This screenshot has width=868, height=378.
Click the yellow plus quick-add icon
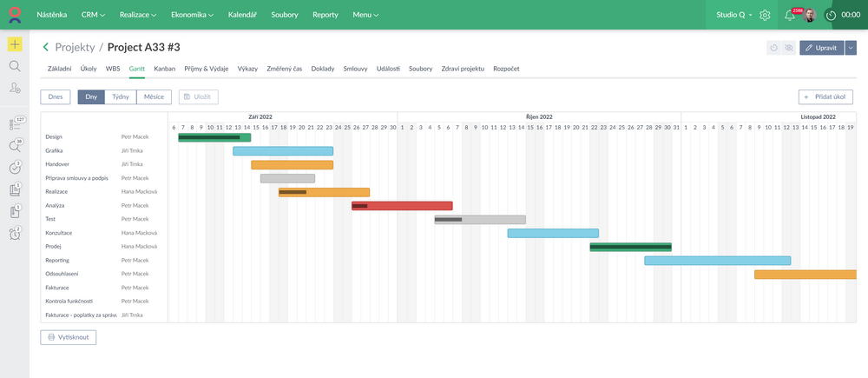(15, 44)
